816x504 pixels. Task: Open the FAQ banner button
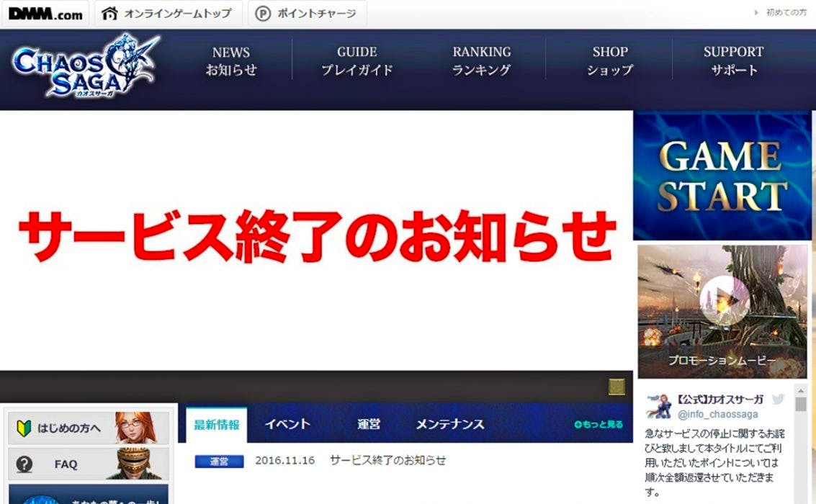[x=89, y=464]
